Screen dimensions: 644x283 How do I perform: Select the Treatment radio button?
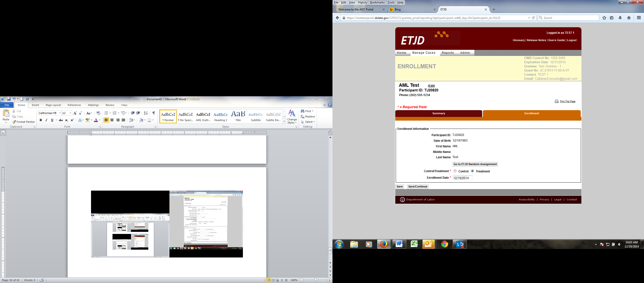pyautogui.click(x=472, y=171)
